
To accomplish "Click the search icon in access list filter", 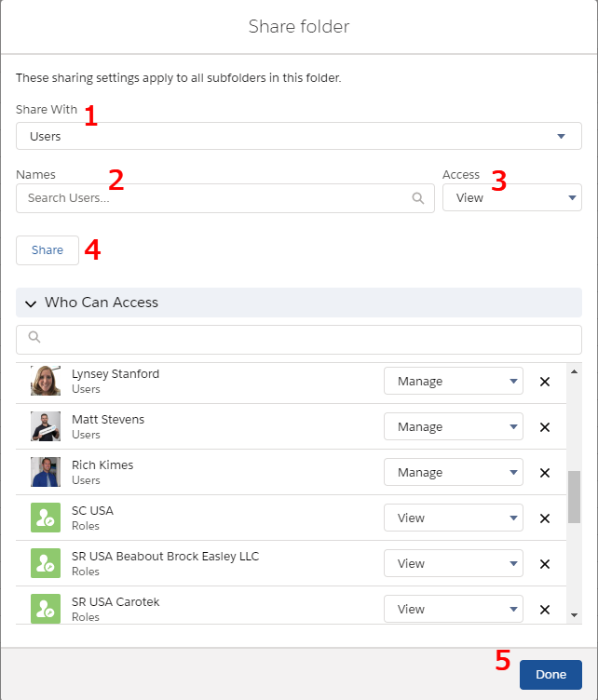I will pyautogui.click(x=34, y=337).
